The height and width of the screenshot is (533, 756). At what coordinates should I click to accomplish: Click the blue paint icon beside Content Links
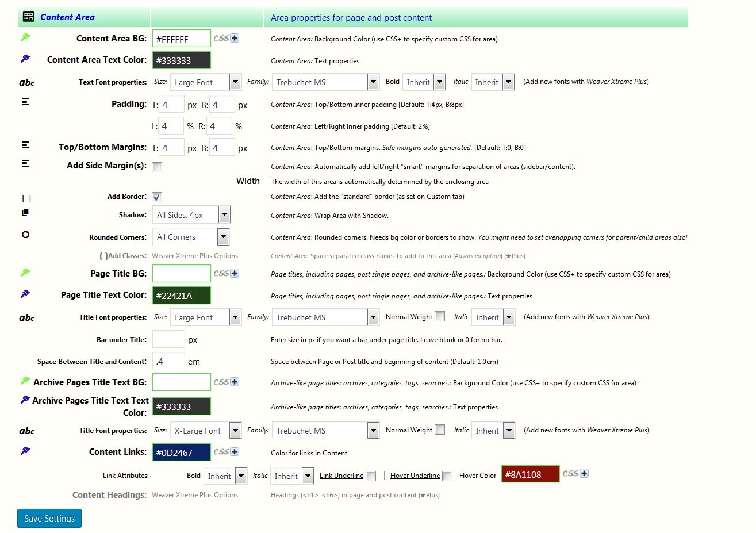[25, 451]
